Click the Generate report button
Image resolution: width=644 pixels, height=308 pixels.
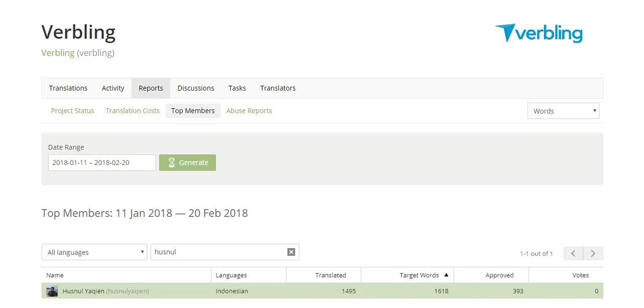click(188, 163)
